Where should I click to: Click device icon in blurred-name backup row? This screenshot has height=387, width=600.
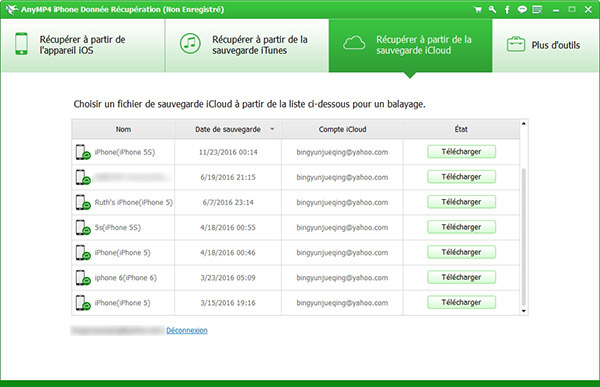[x=83, y=177]
